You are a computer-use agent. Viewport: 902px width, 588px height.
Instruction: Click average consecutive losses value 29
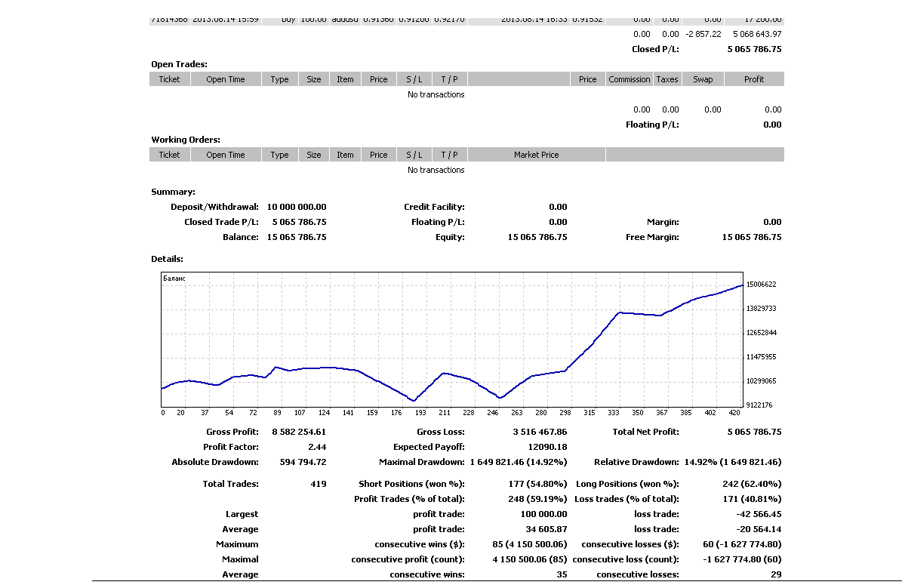point(776,574)
